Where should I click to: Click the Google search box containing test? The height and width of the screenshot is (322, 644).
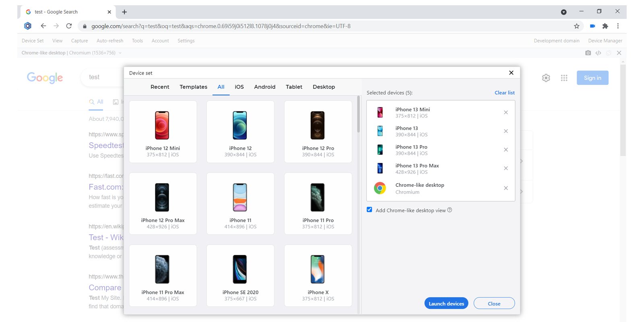[x=103, y=77]
